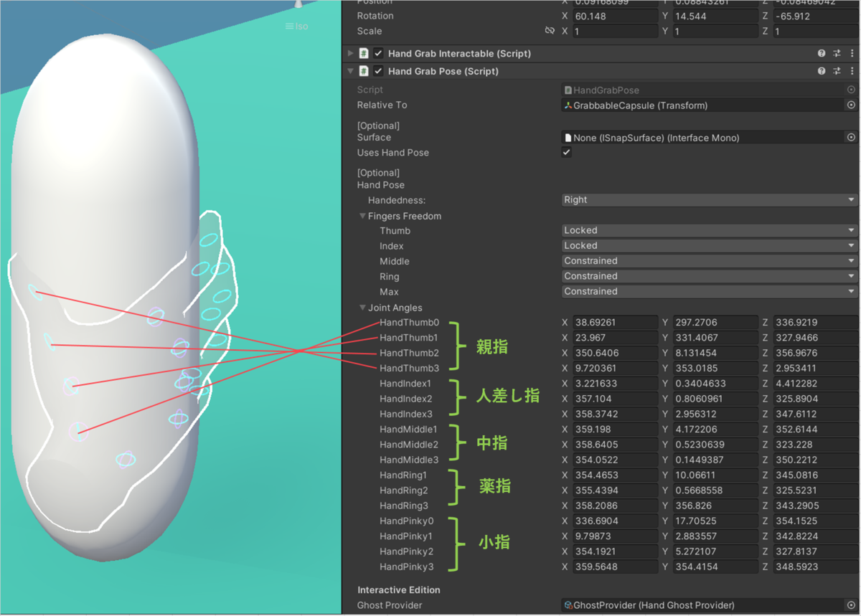Open the three-dot menu of Hand Grab Interactable
The height and width of the screenshot is (616, 861).
click(x=853, y=52)
